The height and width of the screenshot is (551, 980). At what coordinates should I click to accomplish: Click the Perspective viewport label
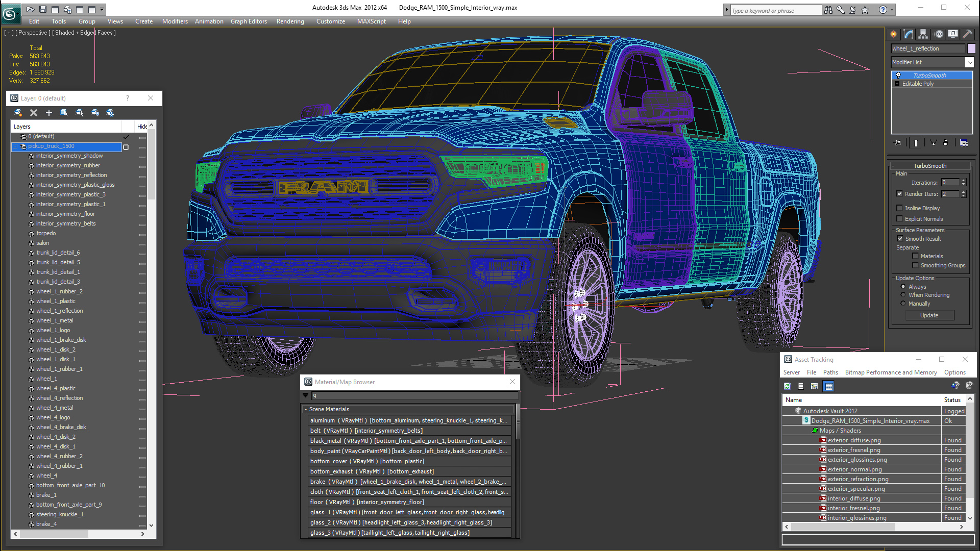33,33
